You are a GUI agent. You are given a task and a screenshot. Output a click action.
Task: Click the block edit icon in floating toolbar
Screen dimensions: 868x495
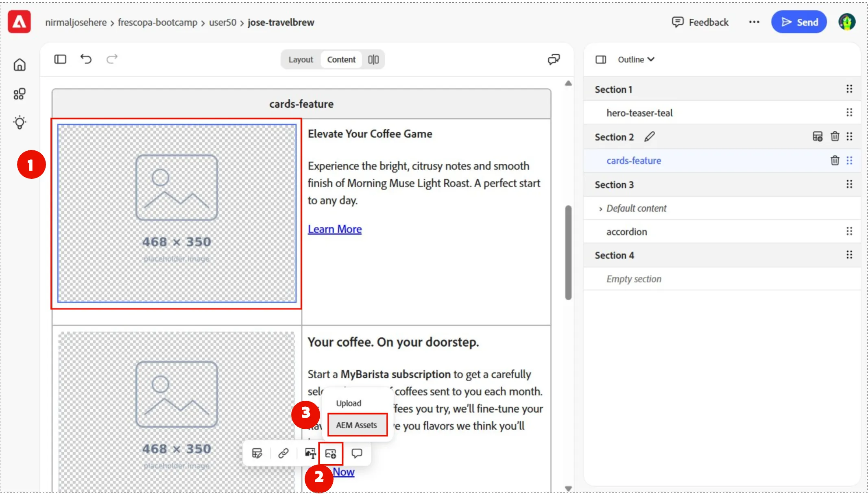[x=257, y=453]
